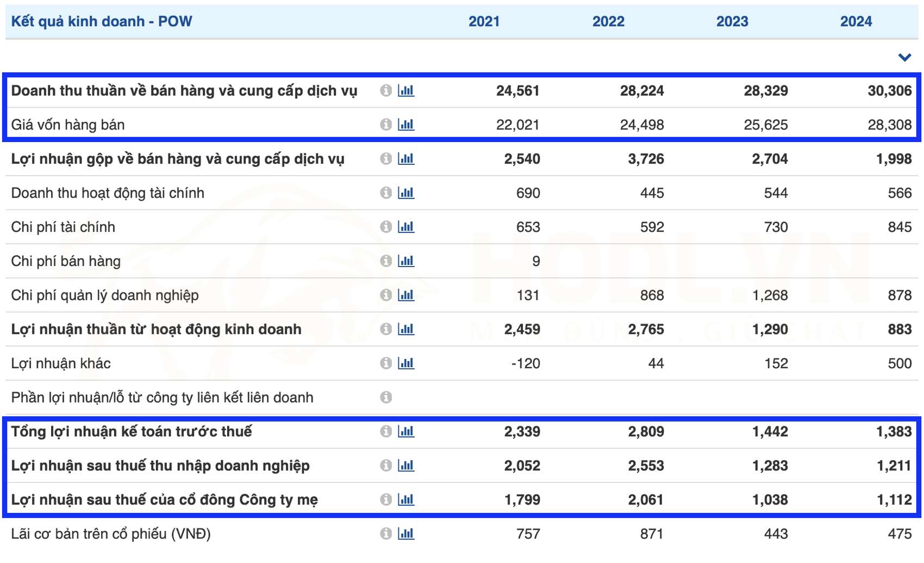
Task: Click the Giá vốn hàng bán row label
Action: 68,125
